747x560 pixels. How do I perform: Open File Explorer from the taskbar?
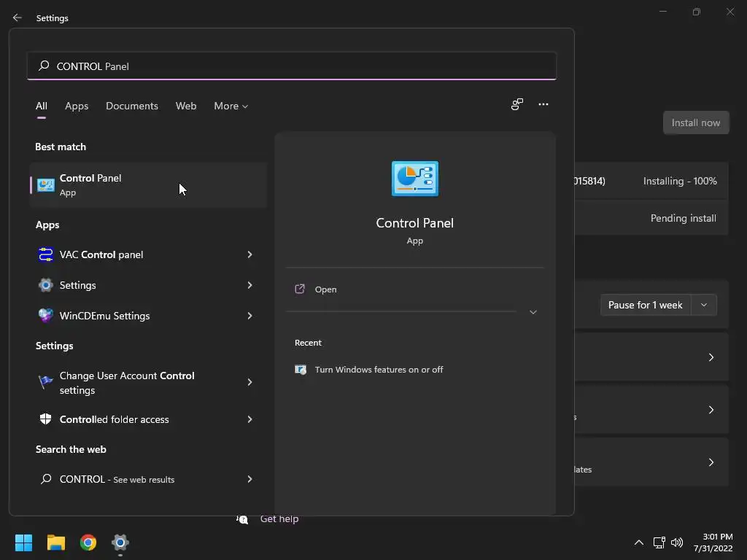click(x=55, y=542)
